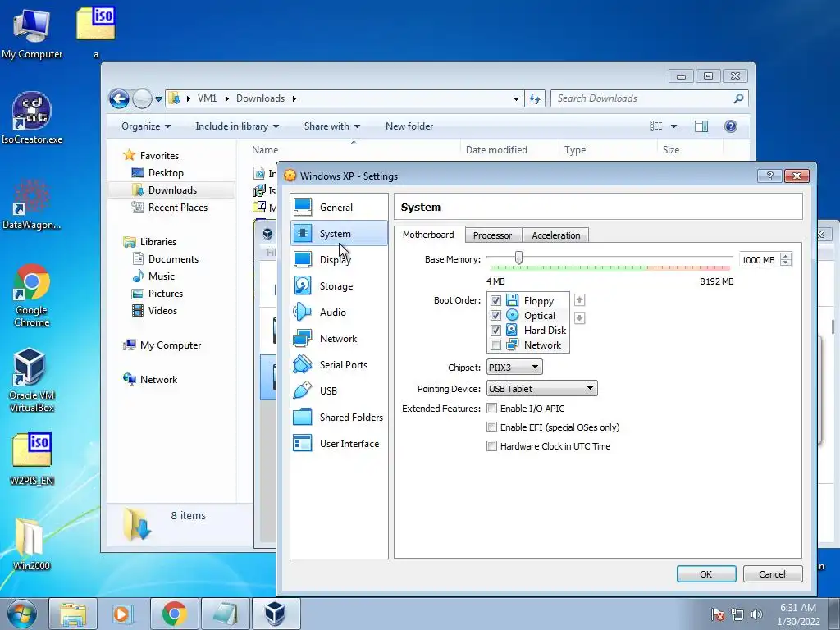The height and width of the screenshot is (630, 840).
Task: Uncheck Hard Disk in boot order
Action: pos(495,330)
